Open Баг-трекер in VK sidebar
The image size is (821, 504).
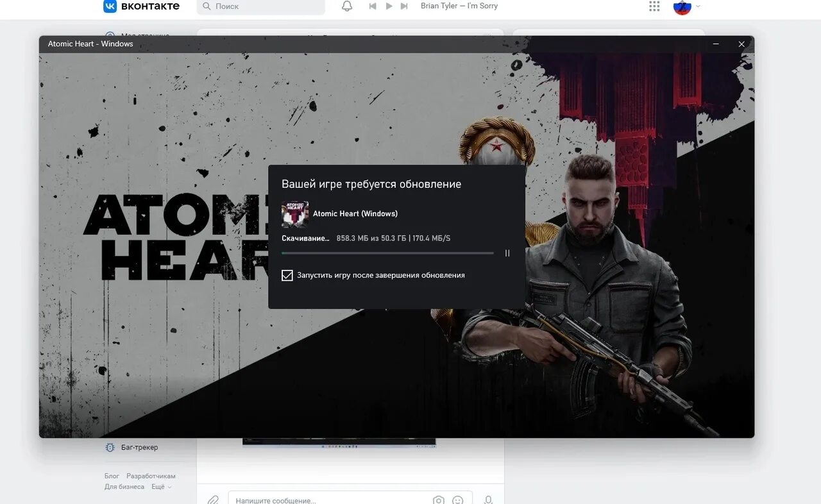tap(131, 448)
